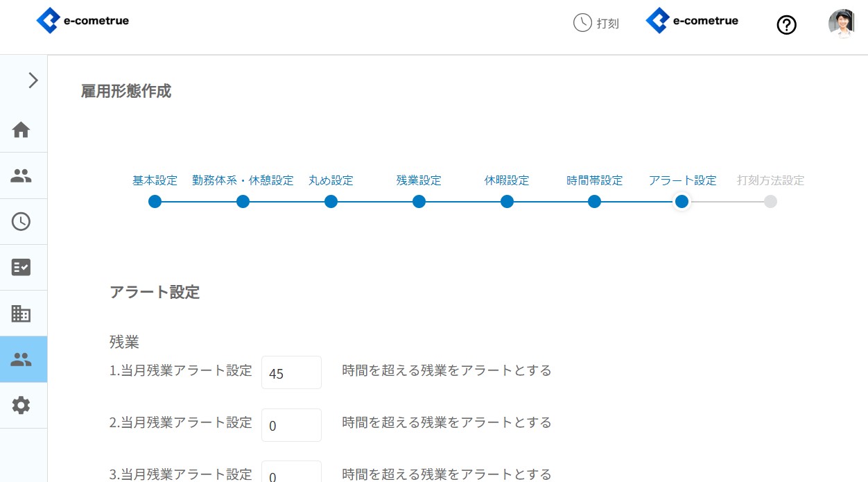Click the first overtime alert field showing 45

[x=291, y=373]
